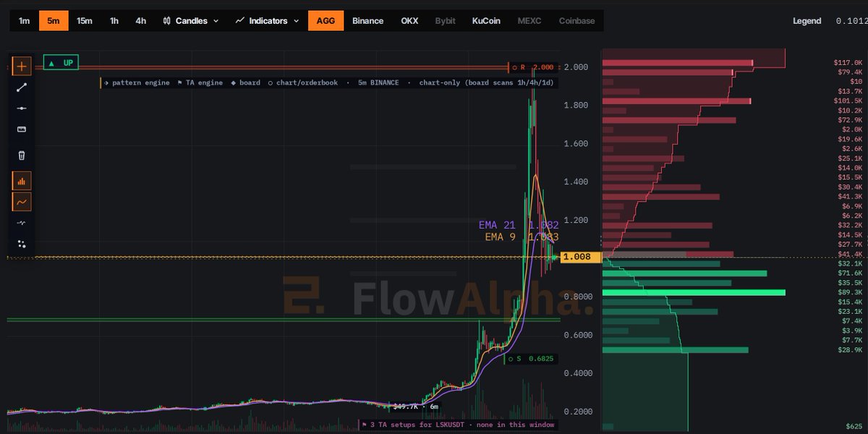Select the crosshair cursor tool
Screen dimensions: 868x434
click(22, 66)
